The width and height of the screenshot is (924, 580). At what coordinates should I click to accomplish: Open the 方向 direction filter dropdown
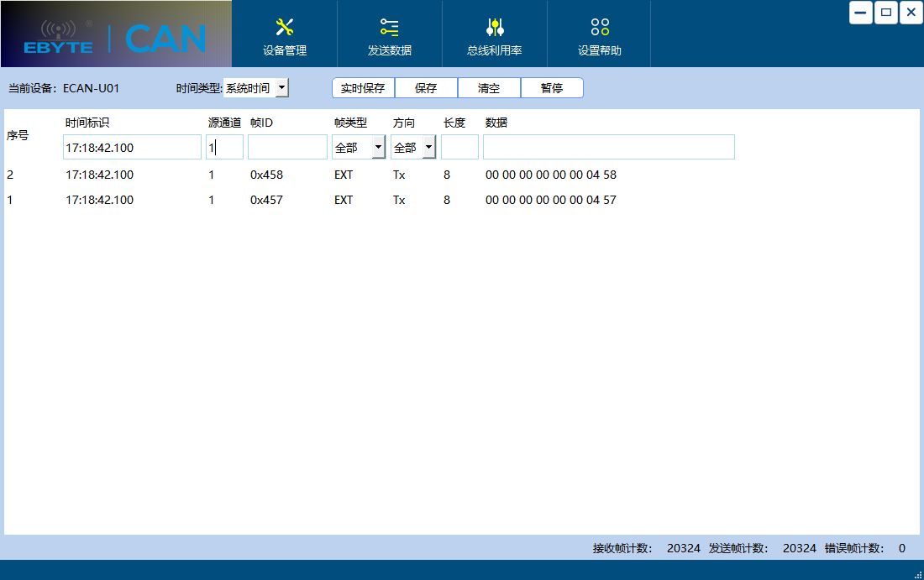pyautogui.click(x=428, y=146)
